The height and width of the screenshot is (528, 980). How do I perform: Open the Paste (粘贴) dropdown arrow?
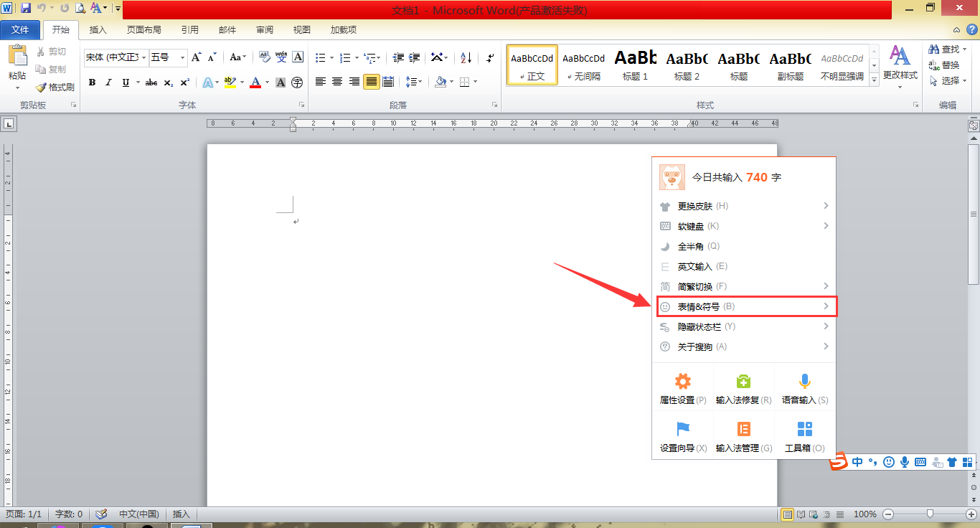click(18, 88)
